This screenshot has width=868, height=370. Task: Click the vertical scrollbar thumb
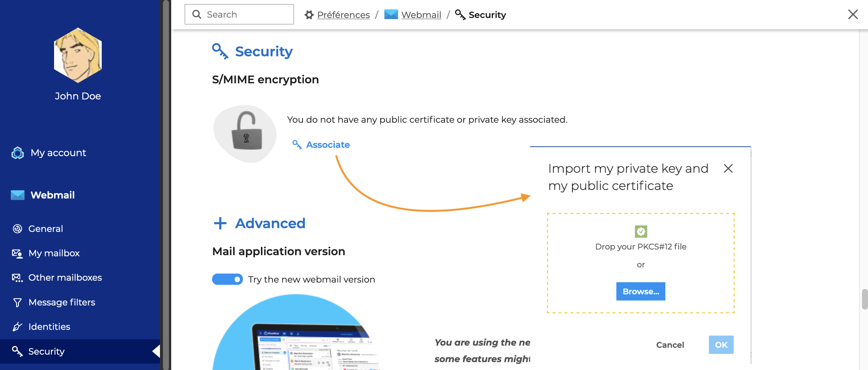tap(865, 299)
